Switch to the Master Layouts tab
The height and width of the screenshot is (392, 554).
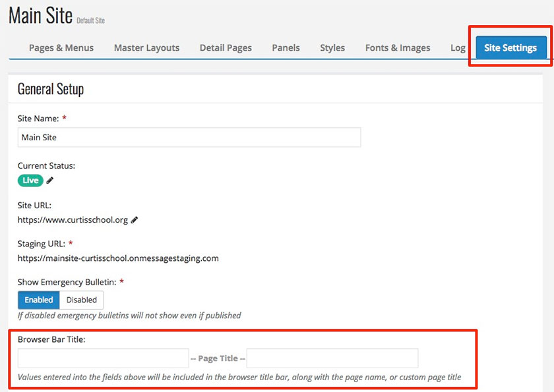click(146, 47)
